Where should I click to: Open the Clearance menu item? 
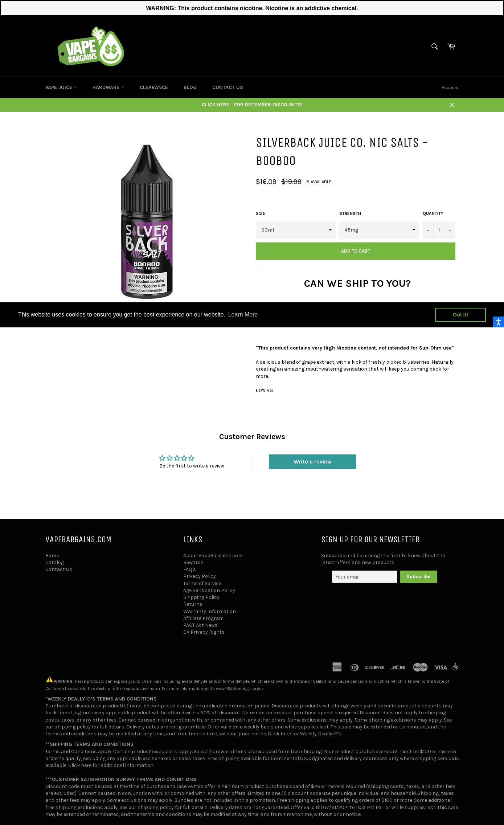coord(154,87)
